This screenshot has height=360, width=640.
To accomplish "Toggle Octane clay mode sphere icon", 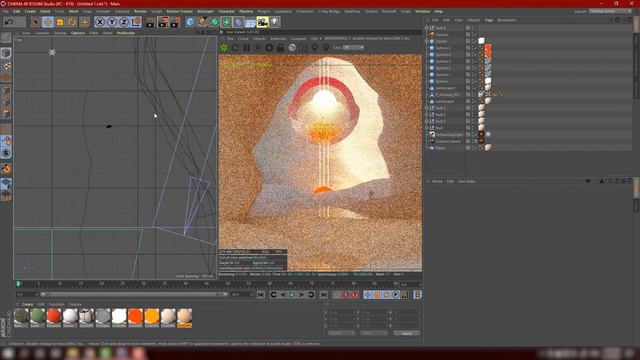I will [x=292, y=48].
